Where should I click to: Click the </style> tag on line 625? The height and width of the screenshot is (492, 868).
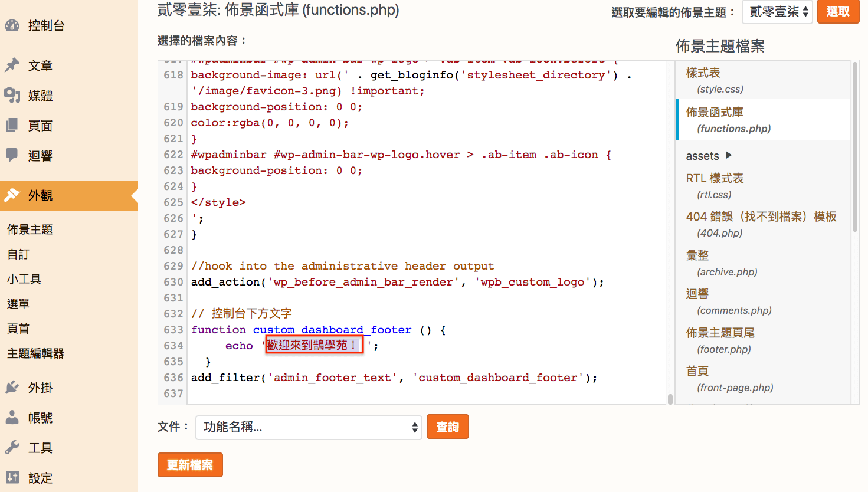click(x=218, y=202)
